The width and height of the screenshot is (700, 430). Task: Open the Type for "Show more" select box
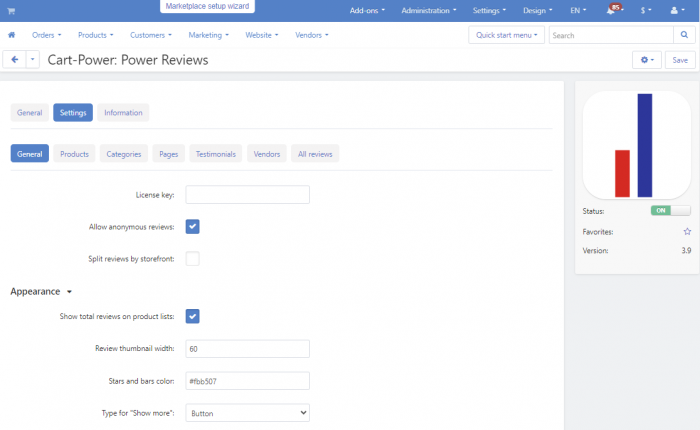click(247, 413)
